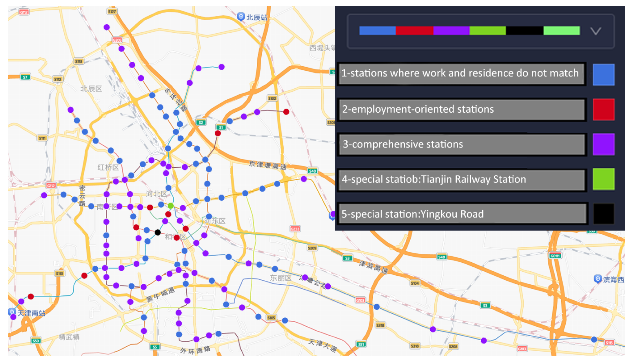
Task: Click '1-stations where work and residence do not match'
Action: point(461,74)
